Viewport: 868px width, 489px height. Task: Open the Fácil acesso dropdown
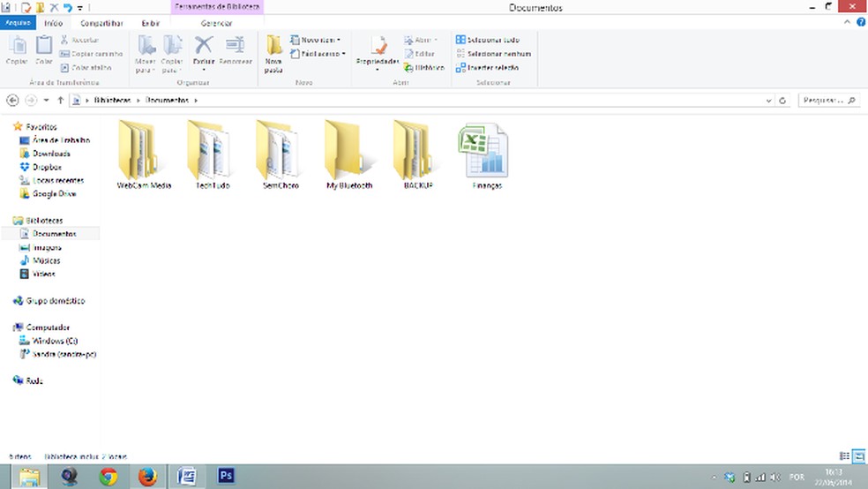pos(318,54)
